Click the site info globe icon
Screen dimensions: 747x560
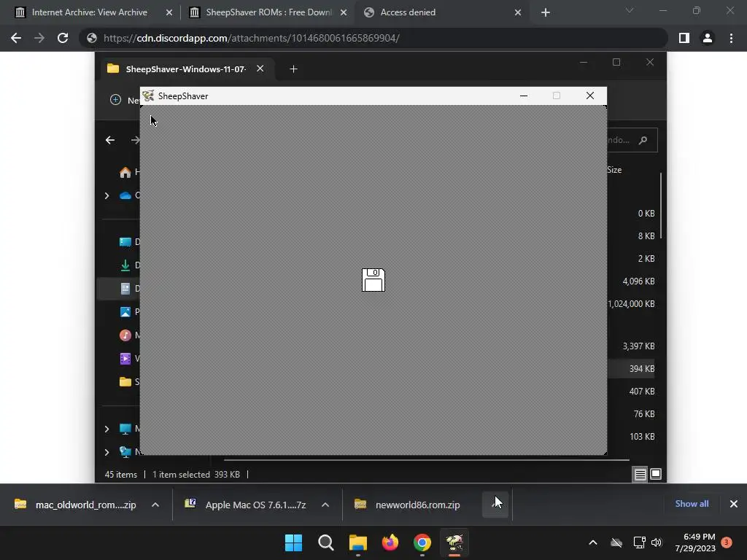[92, 38]
